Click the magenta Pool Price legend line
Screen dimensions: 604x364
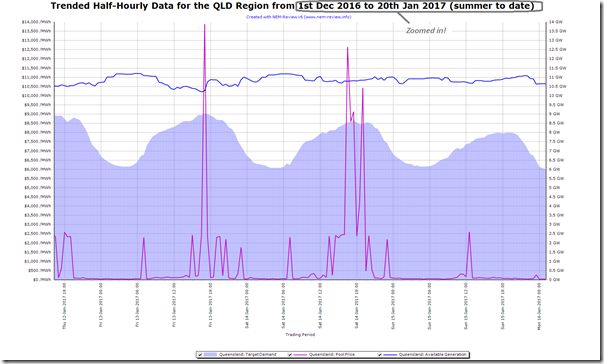coord(300,355)
